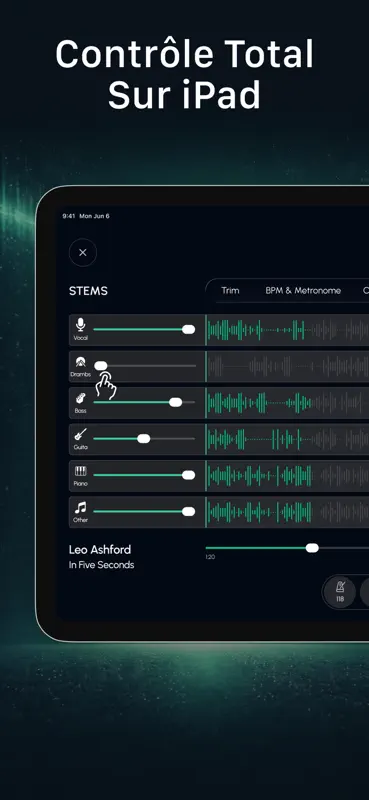Tap the Guitar stem icon
Image resolution: width=369 pixels, height=800 pixels.
[x=81, y=435]
